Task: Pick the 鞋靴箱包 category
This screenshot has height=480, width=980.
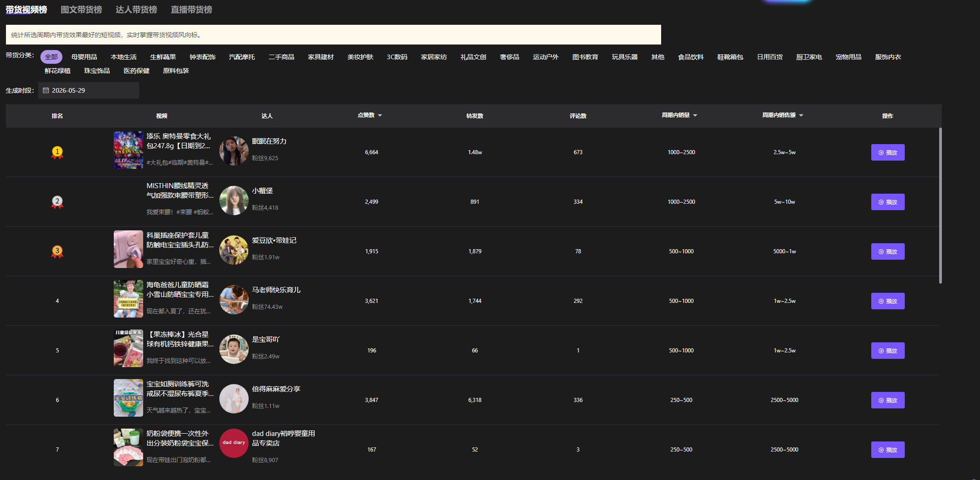Action: (730, 57)
